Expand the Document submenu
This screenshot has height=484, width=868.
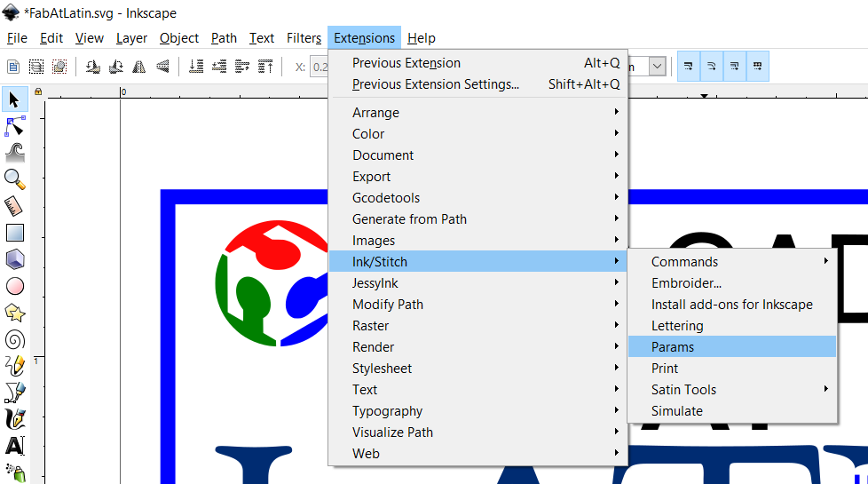(477, 155)
